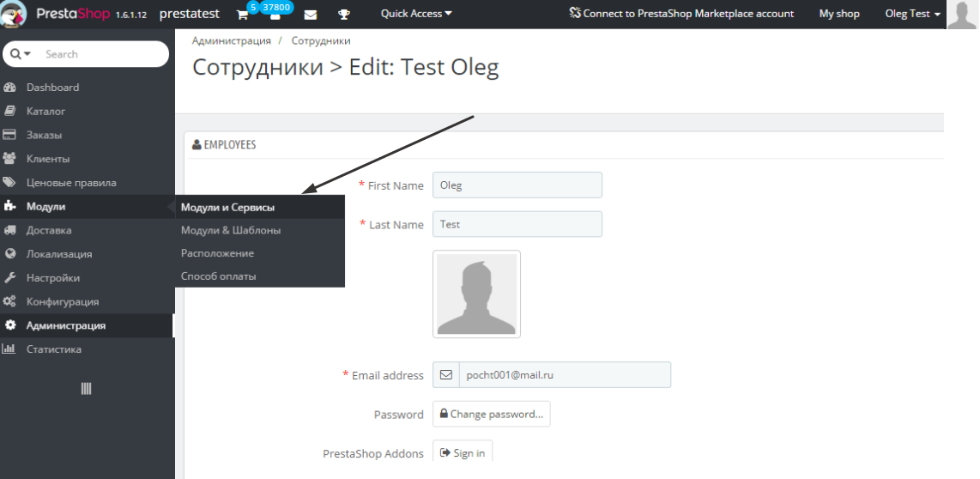Click the Заказы credit card icon
The width and height of the screenshot is (980, 479).
pos(9,135)
